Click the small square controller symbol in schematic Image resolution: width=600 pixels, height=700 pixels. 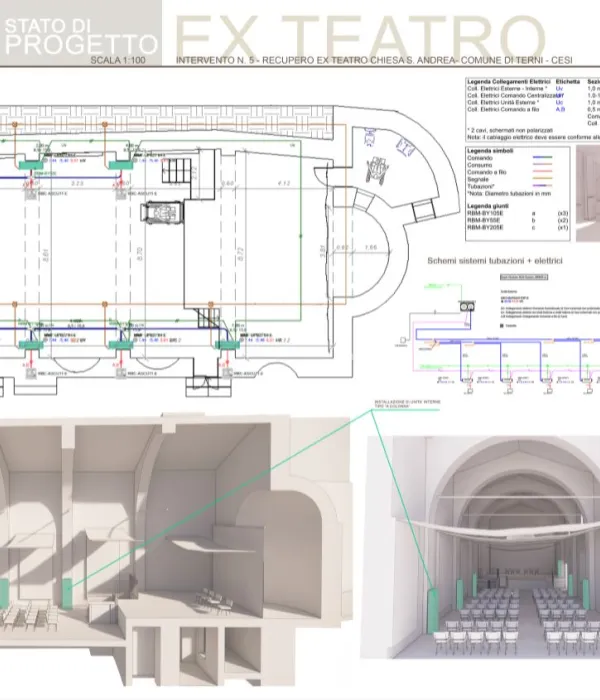pos(403,340)
